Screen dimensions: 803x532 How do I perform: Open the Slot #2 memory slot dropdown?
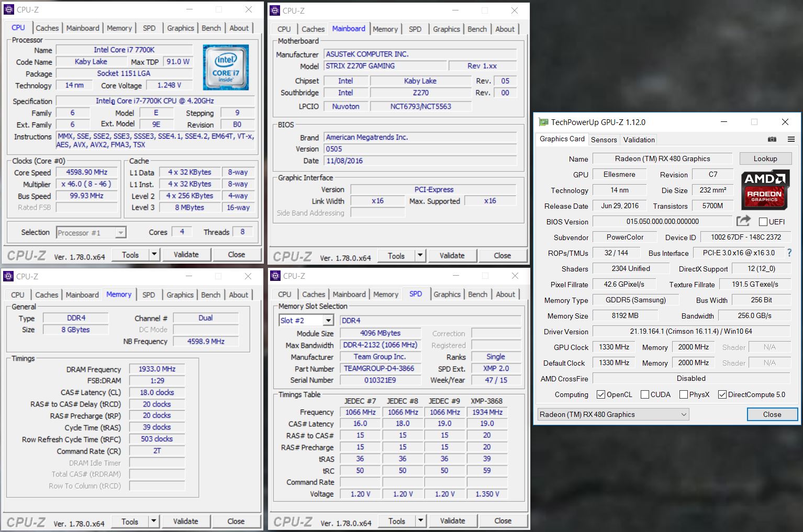[x=328, y=320]
